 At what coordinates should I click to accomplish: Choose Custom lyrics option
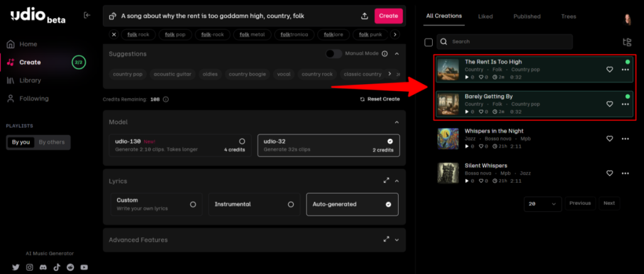(x=157, y=204)
